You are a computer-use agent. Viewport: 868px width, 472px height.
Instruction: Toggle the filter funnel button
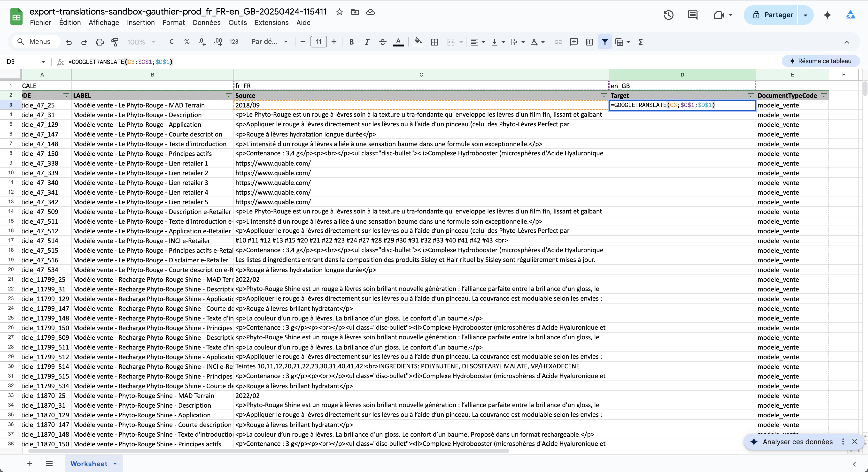[605, 42]
